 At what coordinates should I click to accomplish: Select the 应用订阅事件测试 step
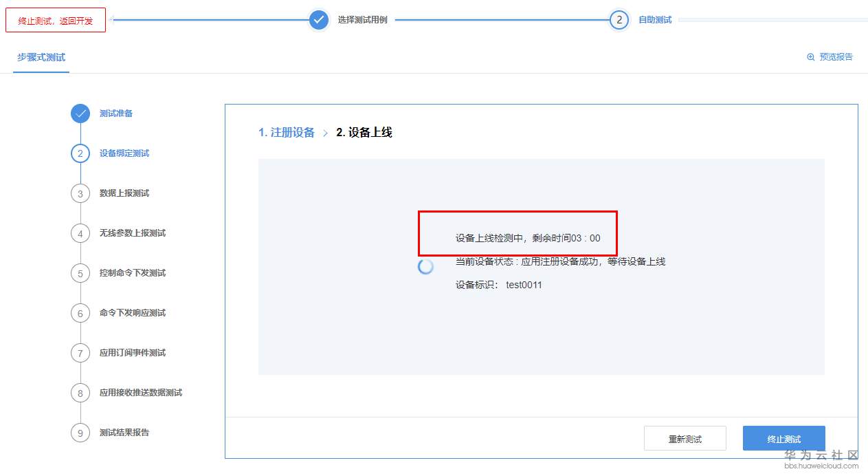click(x=133, y=353)
